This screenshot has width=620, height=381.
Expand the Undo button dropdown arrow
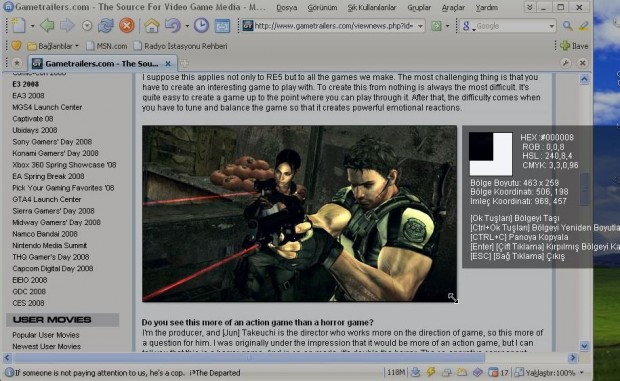(x=186, y=26)
